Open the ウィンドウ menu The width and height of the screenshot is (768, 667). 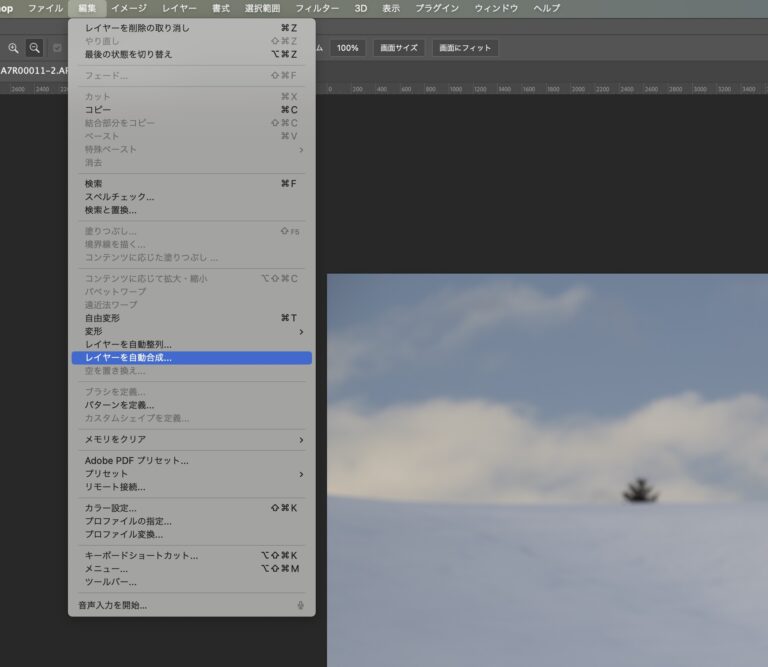[496, 8]
